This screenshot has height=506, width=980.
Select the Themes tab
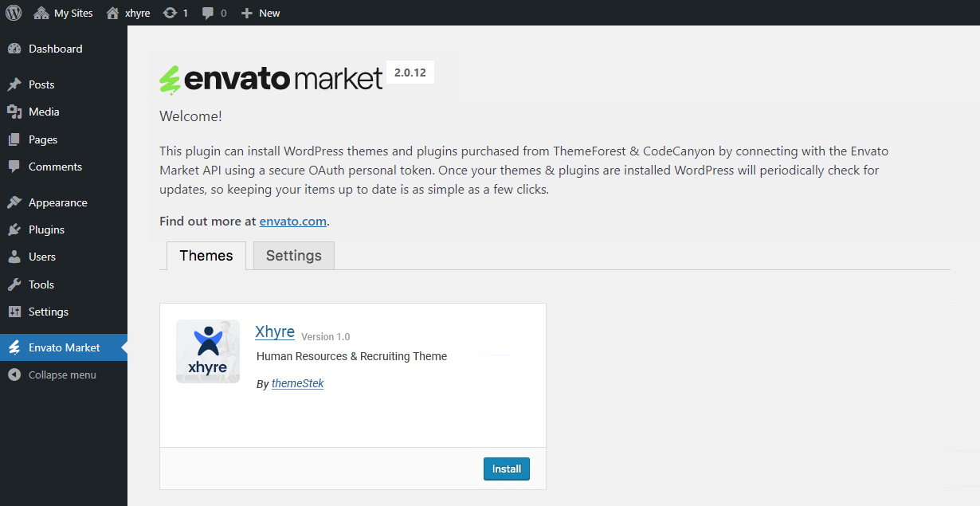click(206, 256)
